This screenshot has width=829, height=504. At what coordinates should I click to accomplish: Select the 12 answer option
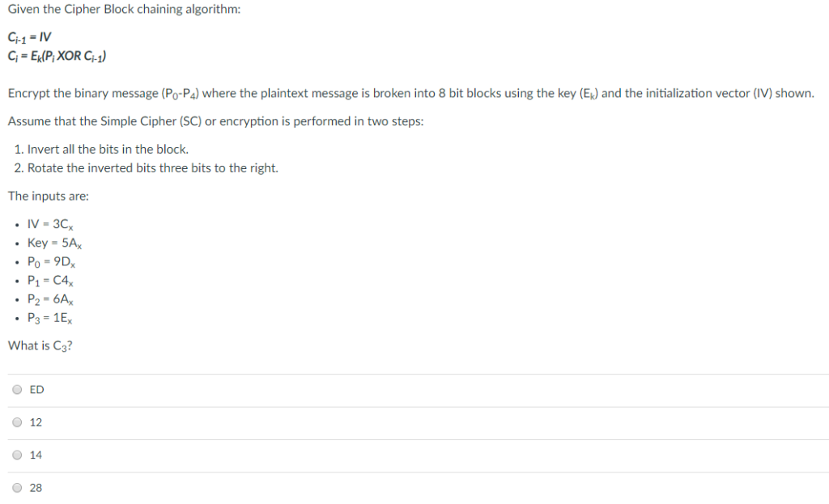[17, 421]
